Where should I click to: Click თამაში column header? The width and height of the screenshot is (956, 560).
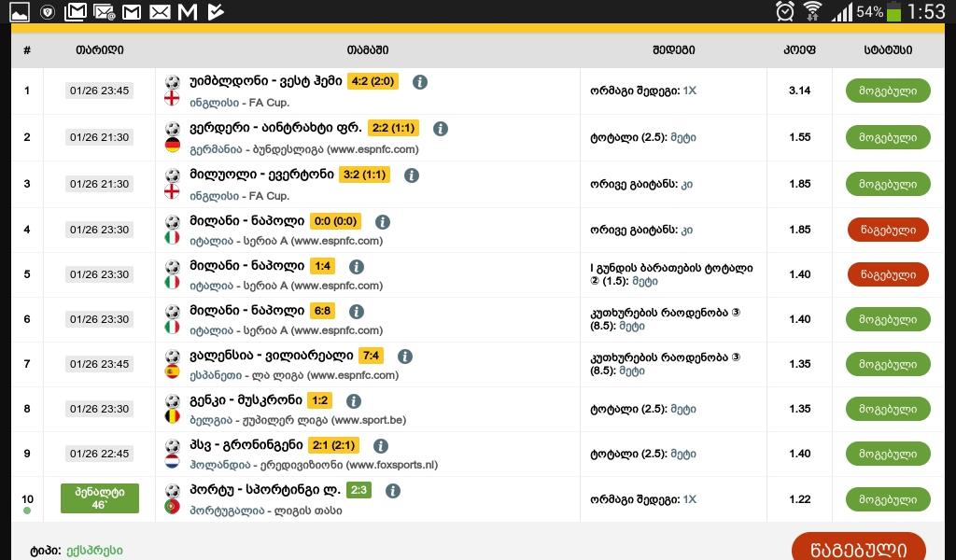pos(368,50)
